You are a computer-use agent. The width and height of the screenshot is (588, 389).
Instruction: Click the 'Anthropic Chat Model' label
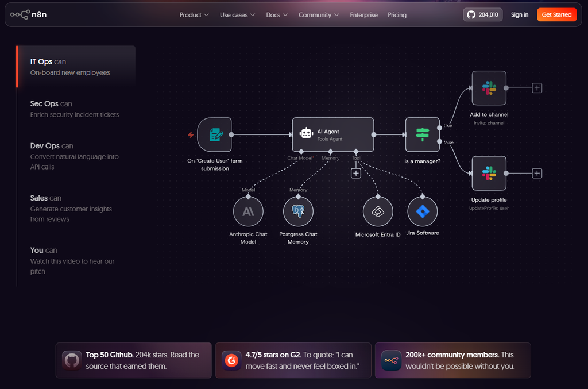coord(248,238)
